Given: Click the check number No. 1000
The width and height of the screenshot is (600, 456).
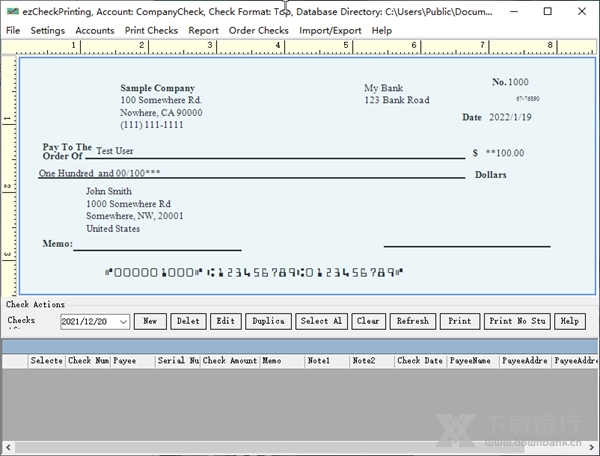Looking at the screenshot, I should coord(510,82).
